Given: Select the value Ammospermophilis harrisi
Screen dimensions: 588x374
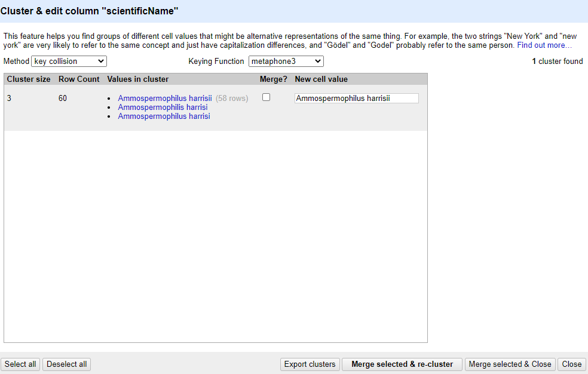Looking at the screenshot, I should coord(163,107).
